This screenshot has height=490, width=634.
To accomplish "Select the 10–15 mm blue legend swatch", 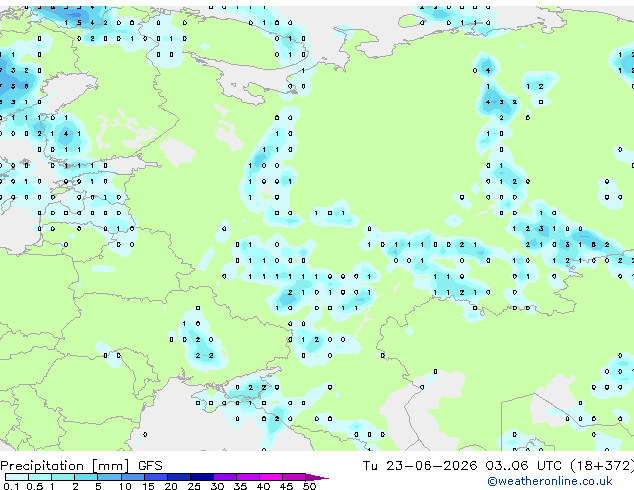I will click(x=133, y=477).
